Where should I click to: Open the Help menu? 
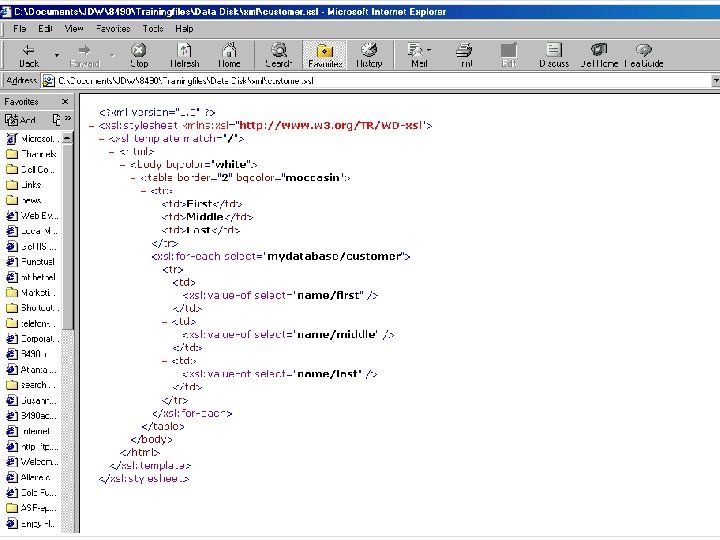click(x=184, y=28)
